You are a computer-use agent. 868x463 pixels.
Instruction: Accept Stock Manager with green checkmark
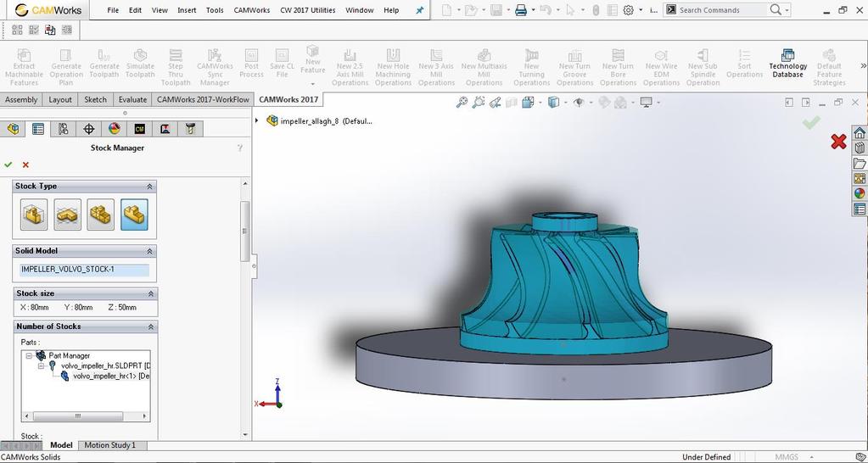[x=8, y=165]
